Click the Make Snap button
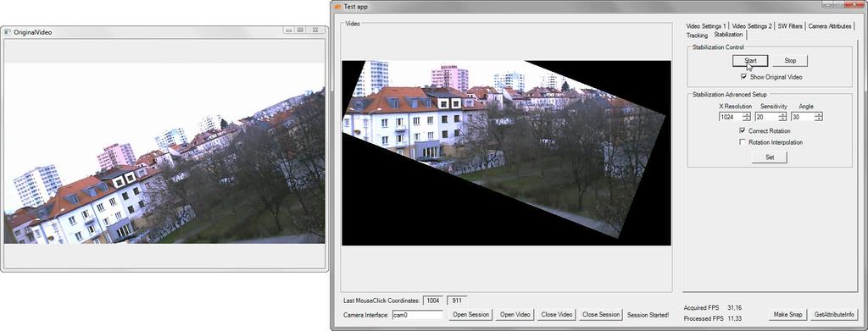Viewport: 868px width, 331px height. 787,314
